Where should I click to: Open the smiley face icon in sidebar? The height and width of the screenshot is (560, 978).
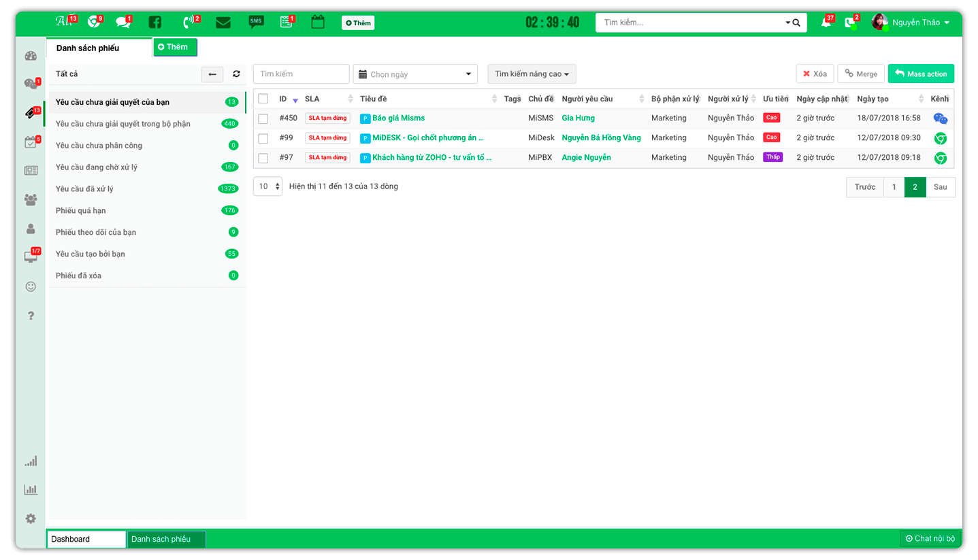click(x=31, y=286)
